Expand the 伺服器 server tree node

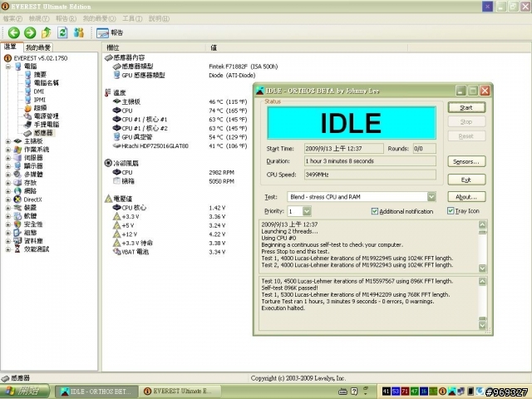[7, 158]
